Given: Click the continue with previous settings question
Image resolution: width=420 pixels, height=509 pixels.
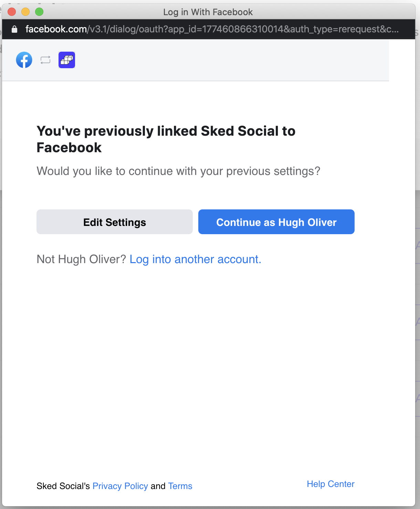Looking at the screenshot, I should 178,171.
